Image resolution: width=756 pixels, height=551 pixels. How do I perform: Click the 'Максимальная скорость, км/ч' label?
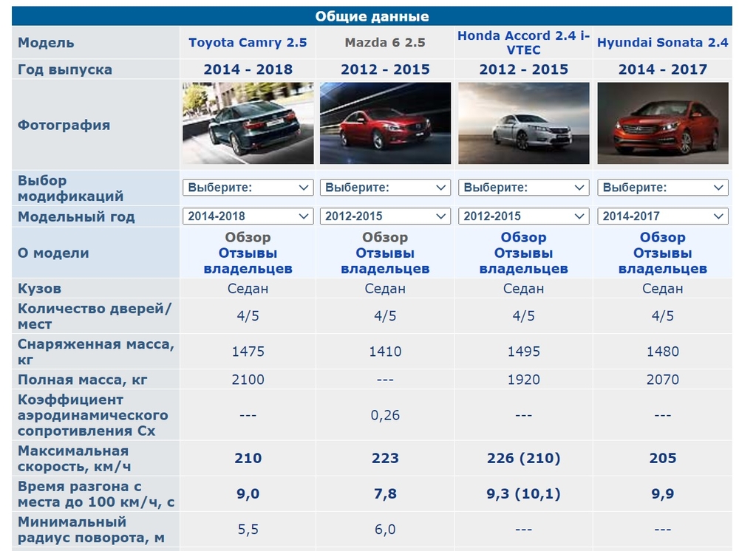(74, 459)
